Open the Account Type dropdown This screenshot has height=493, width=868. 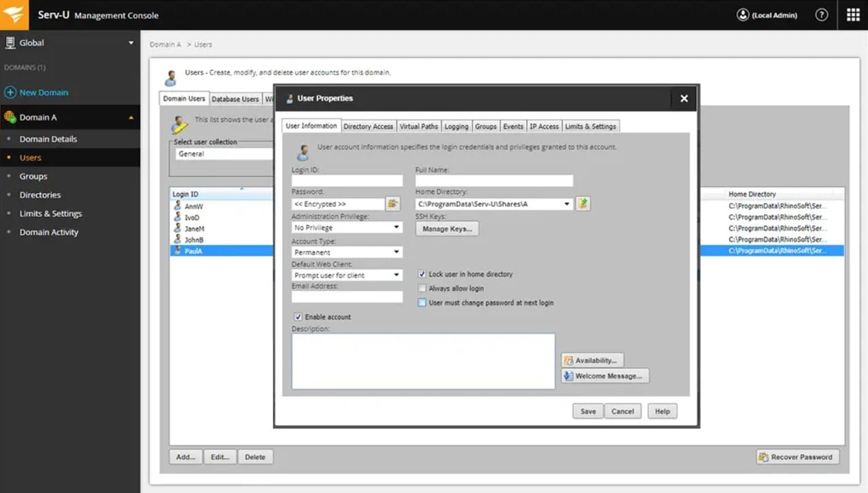(347, 252)
